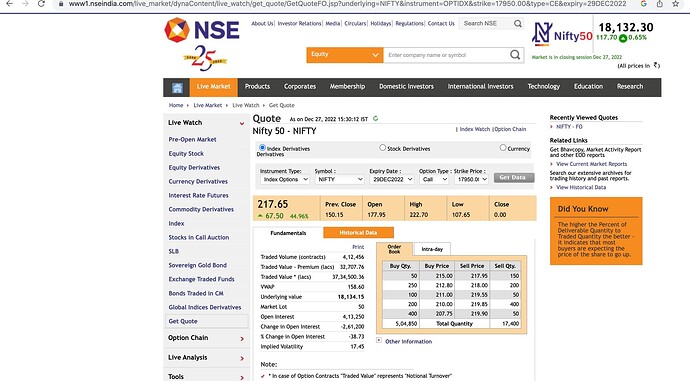
Task: Open View Current Market Reports link
Action: point(591,164)
